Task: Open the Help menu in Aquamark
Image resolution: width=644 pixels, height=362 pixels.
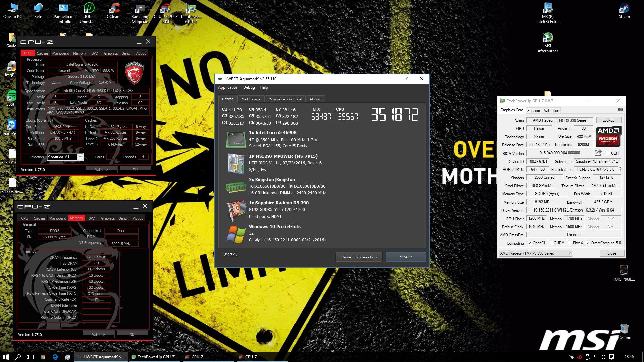Action: point(264,87)
